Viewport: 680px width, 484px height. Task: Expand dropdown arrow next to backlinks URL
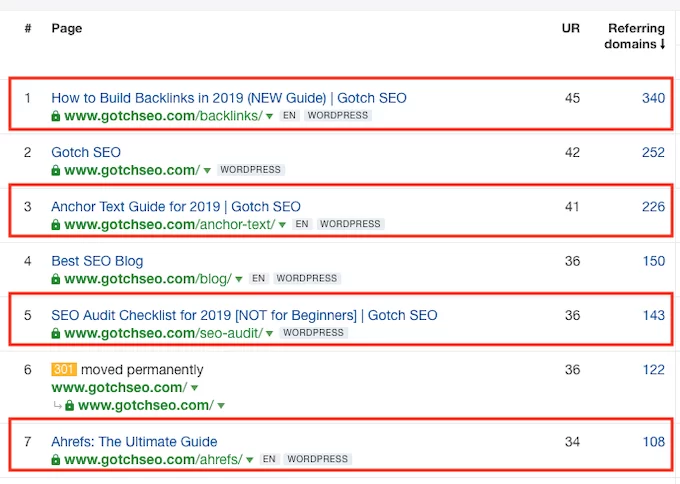(269, 116)
